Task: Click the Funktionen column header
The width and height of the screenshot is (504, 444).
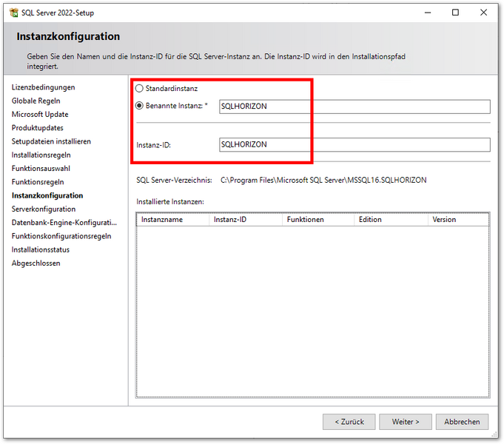Action: [318, 220]
